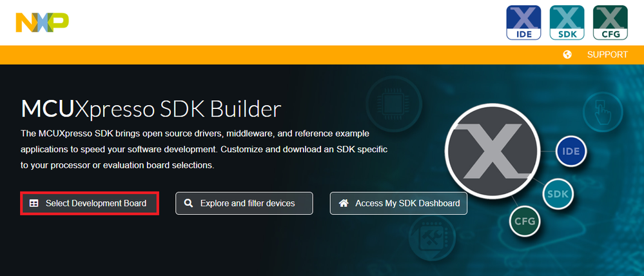Click the board grid icon on Select Development Board
The height and width of the screenshot is (276, 644).
pyautogui.click(x=34, y=203)
